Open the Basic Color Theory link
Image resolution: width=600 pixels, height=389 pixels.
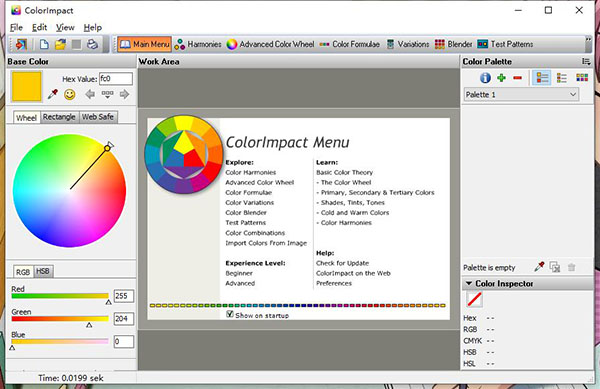coord(344,173)
